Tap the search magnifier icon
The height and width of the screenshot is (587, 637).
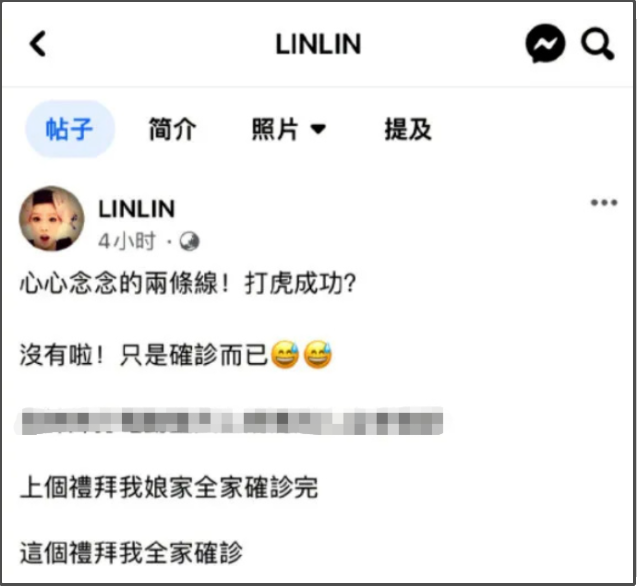[x=597, y=44]
